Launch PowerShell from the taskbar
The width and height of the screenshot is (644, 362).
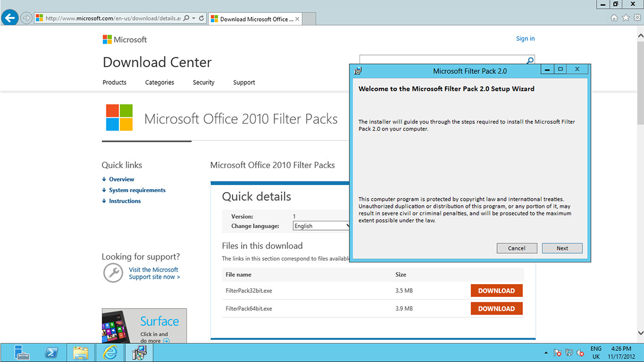[52, 353]
